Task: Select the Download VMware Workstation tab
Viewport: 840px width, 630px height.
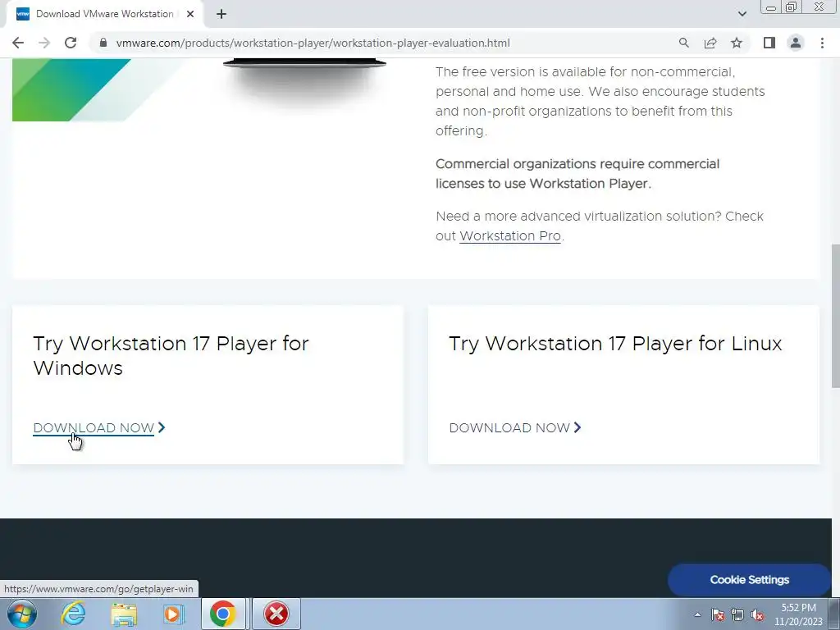Action: pos(104,14)
